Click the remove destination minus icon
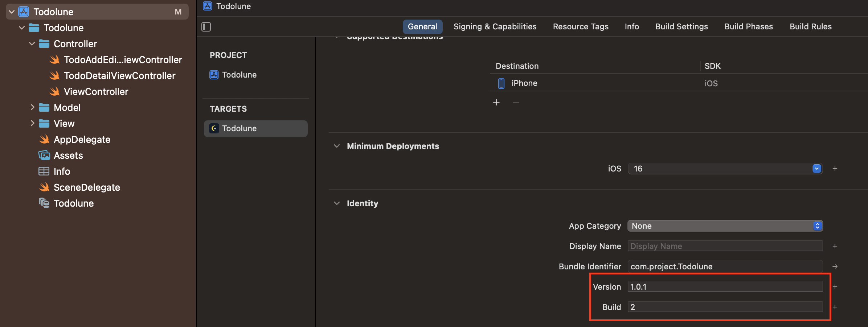The height and width of the screenshot is (327, 868). [516, 103]
